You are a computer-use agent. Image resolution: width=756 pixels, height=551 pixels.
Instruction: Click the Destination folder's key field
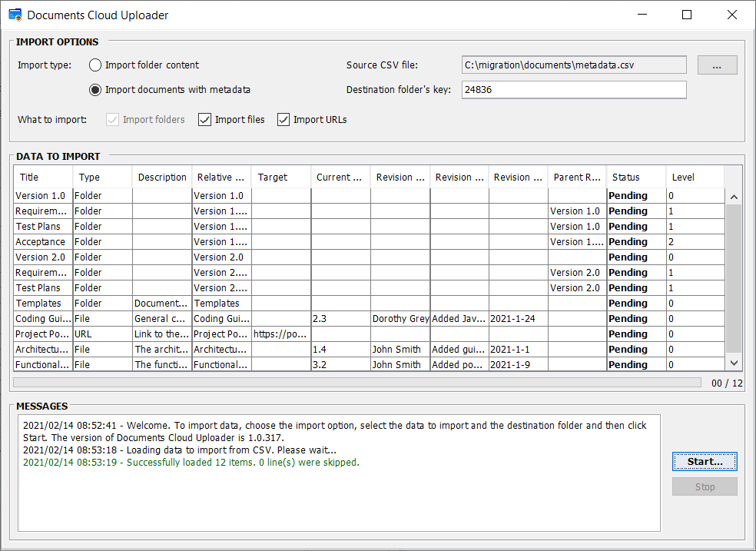(x=573, y=90)
